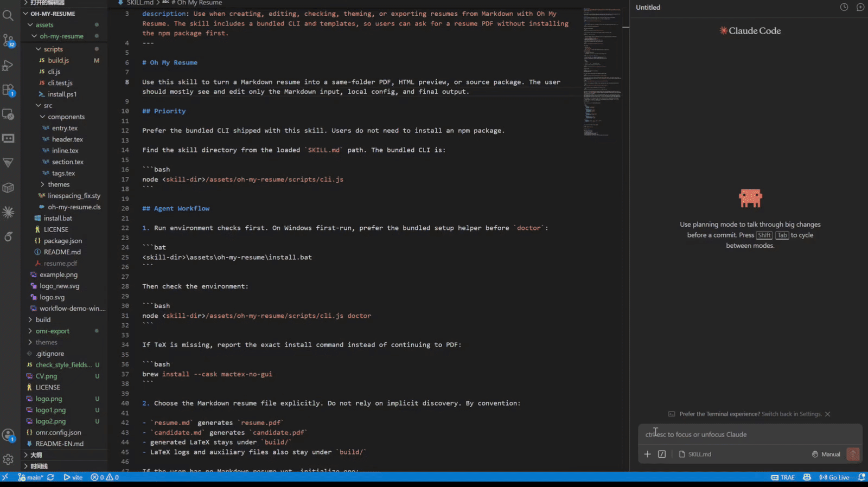Open the Run and Debug view
Screen dimensions: 868x487
pyautogui.click(x=8, y=65)
